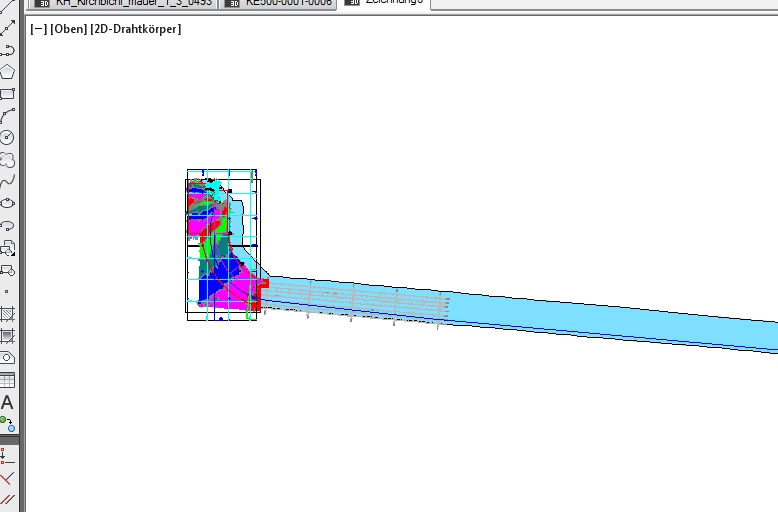Open the [2D-Drahtkörper] visual style menu
The width and height of the screenshot is (778, 512).
135,29
